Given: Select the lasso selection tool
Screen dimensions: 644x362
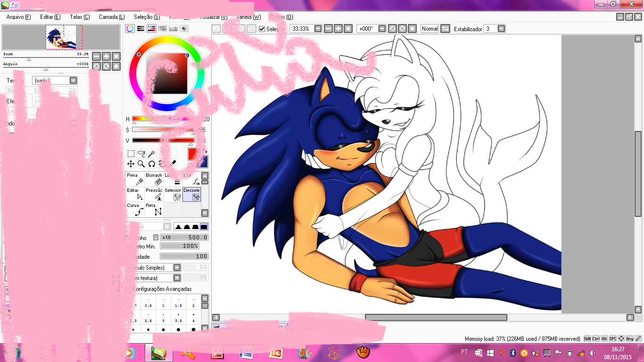Looking at the screenshot, I should 141,154.
